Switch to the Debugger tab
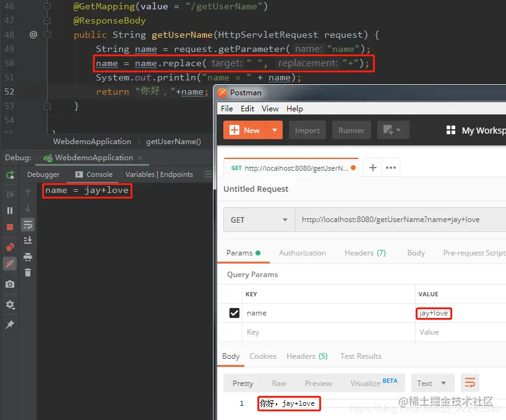 (43, 174)
